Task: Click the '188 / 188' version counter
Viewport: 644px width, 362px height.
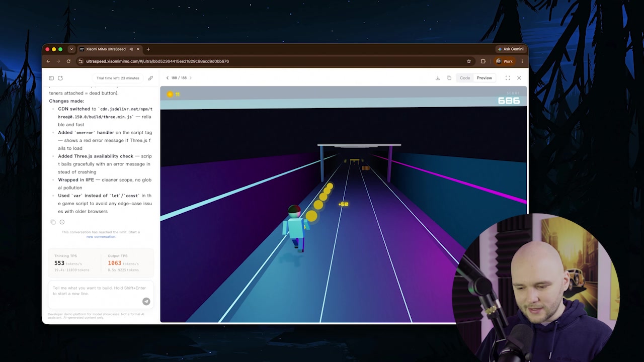Action: [179, 78]
